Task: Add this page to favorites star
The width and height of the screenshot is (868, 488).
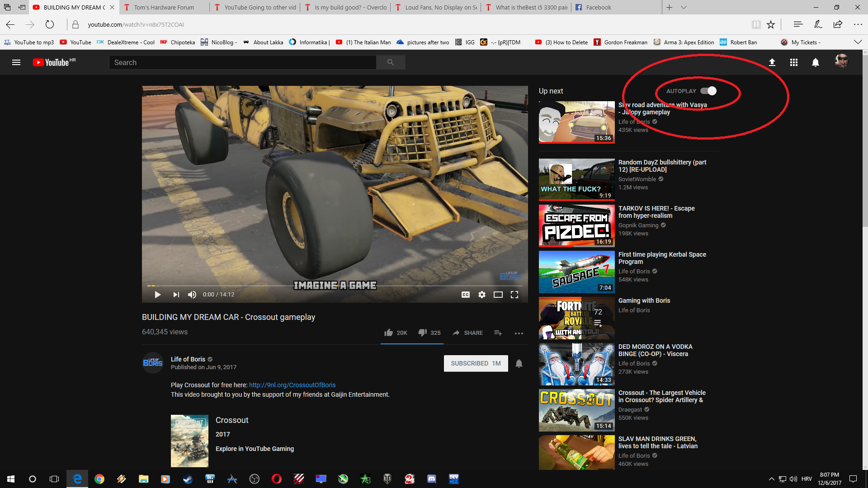Action: [x=771, y=24]
